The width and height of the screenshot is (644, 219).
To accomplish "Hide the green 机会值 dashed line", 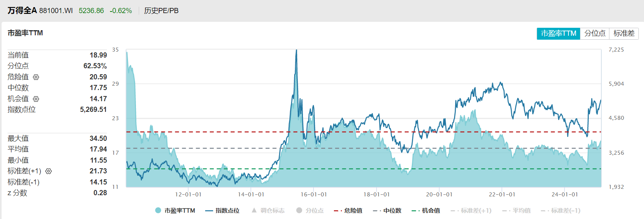I will pos(426,211).
